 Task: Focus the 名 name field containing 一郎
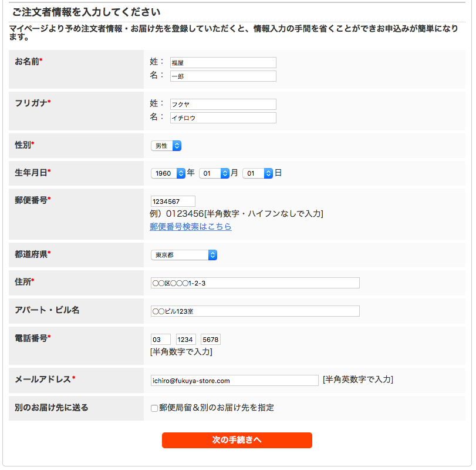[x=223, y=76]
